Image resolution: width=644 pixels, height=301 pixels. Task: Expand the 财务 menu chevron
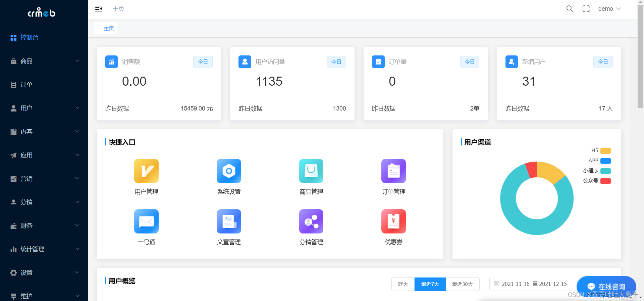pos(77,225)
